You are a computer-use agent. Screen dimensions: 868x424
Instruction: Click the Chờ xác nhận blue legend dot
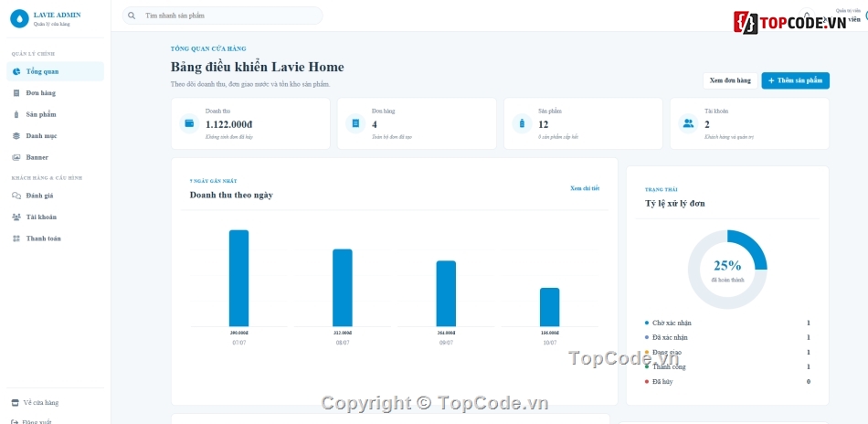[647, 323]
